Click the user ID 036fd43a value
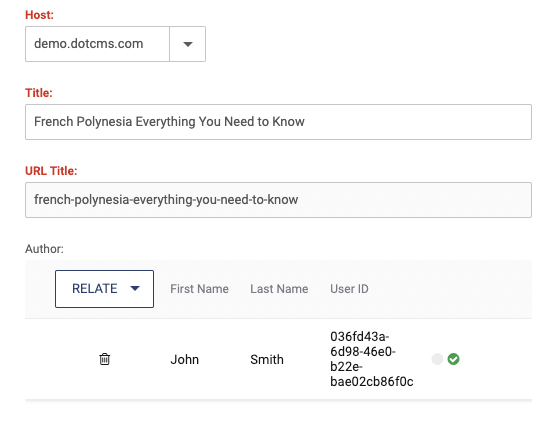The width and height of the screenshot is (548, 428). tap(372, 359)
